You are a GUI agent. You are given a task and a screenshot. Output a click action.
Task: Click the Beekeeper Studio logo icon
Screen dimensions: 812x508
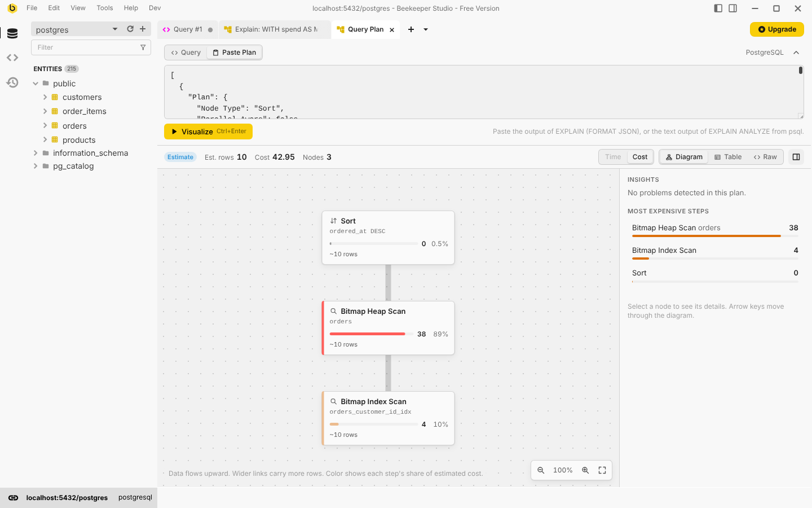12,8
